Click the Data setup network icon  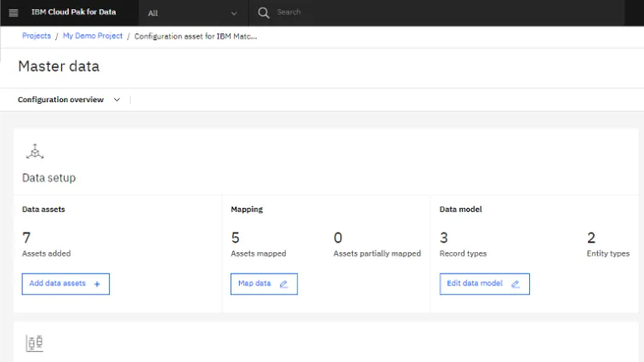[x=34, y=152]
